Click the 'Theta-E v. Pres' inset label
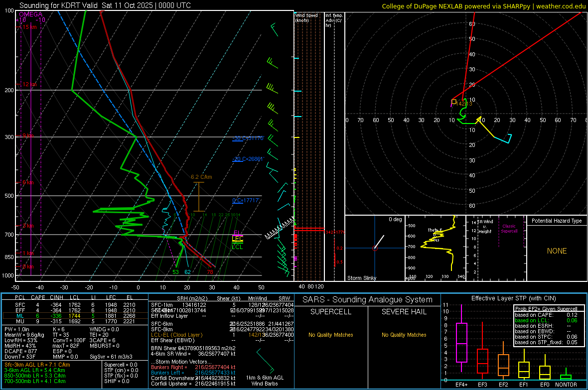Image resolution: width=588 pixels, height=390 pixels. coord(435,235)
